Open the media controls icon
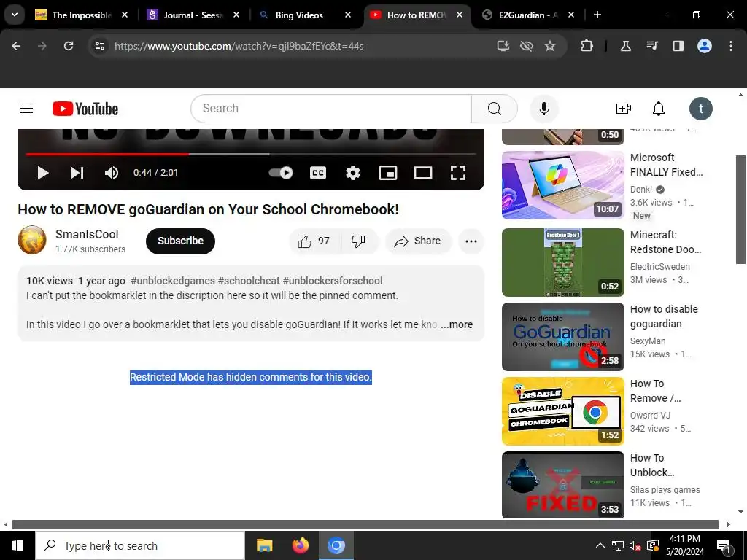The height and width of the screenshot is (560, 747). pos(652,46)
